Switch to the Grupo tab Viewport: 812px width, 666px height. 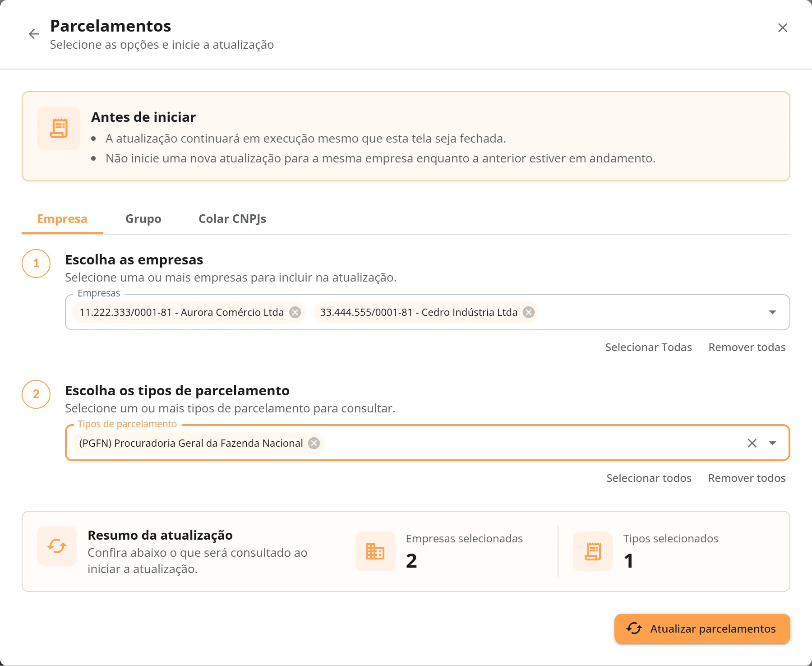pyautogui.click(x=143, y=219)
